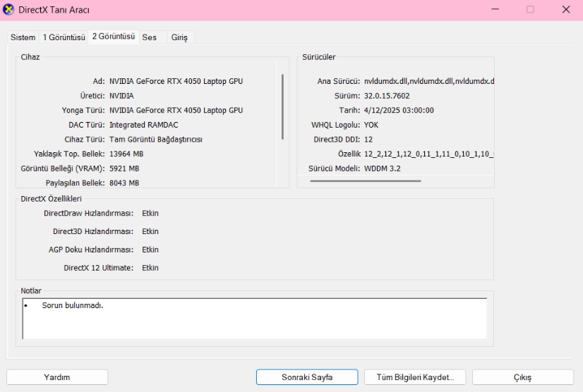Viewport: 583px width, 392px height.
Task: Click the Tam Görüntü Bağdaştırıcısı value
Action: coord(156,140)
